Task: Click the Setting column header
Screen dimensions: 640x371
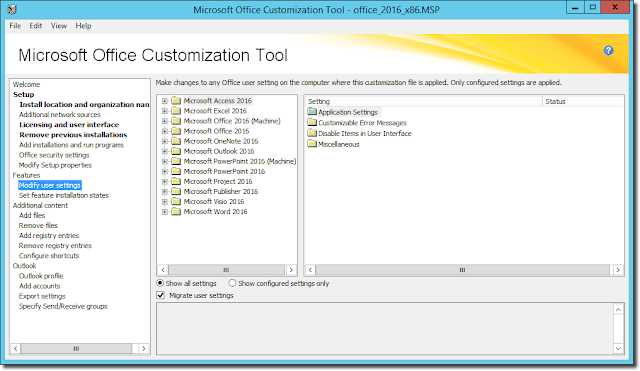Action: [x=424, y=101]
